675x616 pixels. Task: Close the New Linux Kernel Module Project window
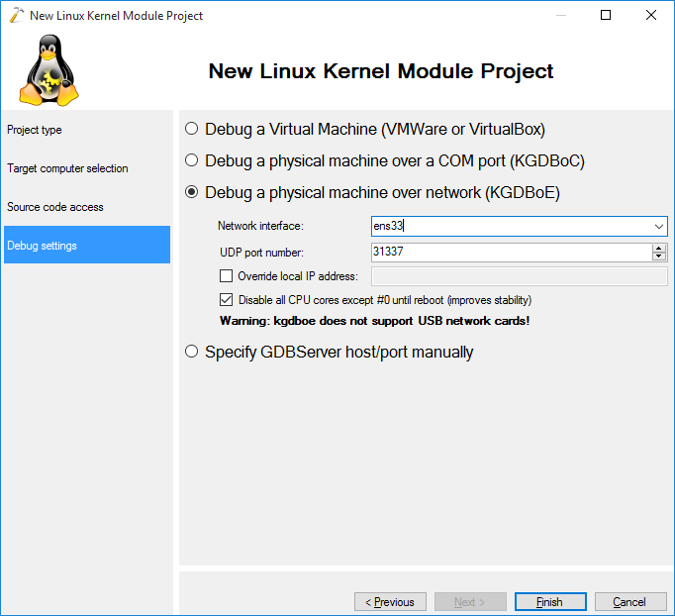coord(651,15)
